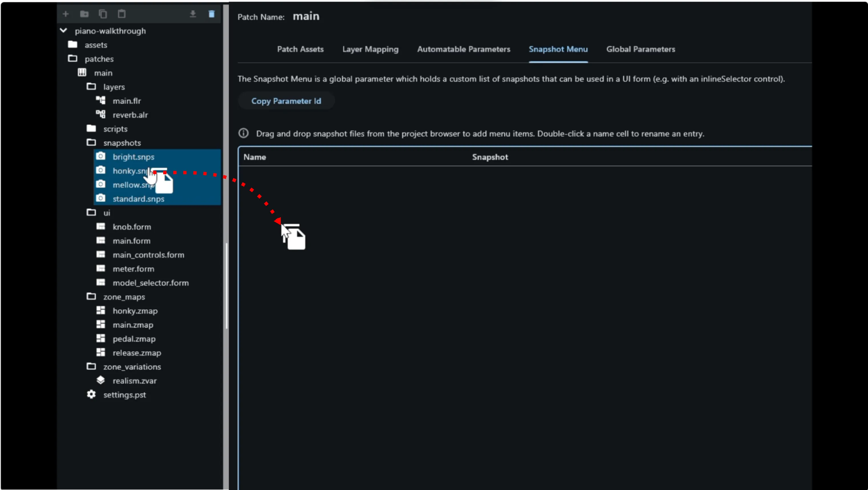Click the add new item plus icon
Screen dimensions: 868x490
66,14
